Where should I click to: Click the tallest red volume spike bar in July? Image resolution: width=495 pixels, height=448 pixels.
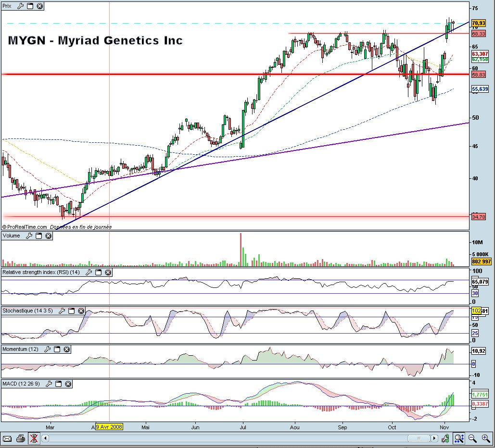[241, 249]
